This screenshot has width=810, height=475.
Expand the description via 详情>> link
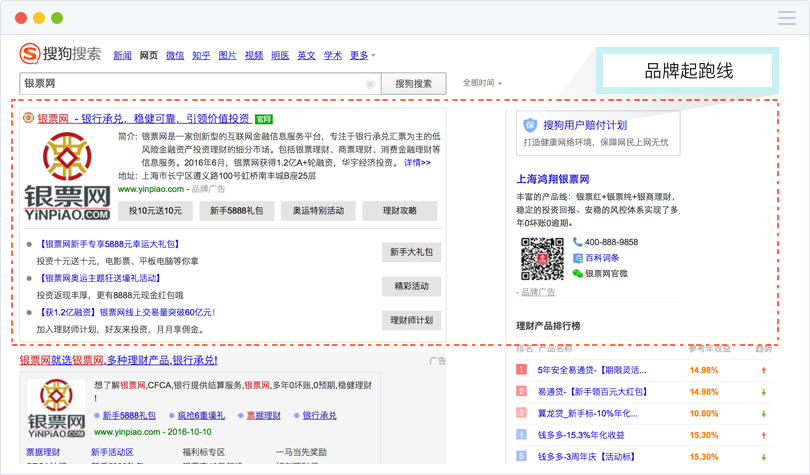click(x=417, y=162)
